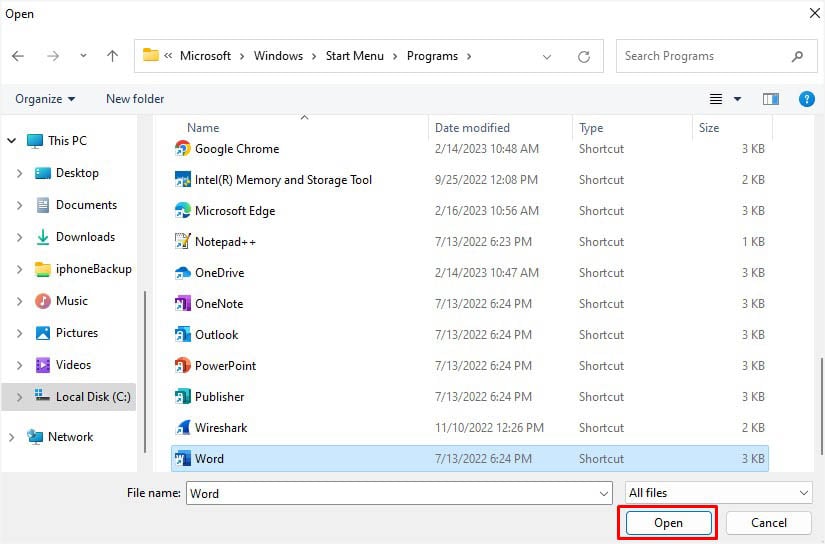The height and width of the screenshot is (544, 825).
Task: Select the Notepad++ shortcut icon
Action: click(x=183, y=241)
